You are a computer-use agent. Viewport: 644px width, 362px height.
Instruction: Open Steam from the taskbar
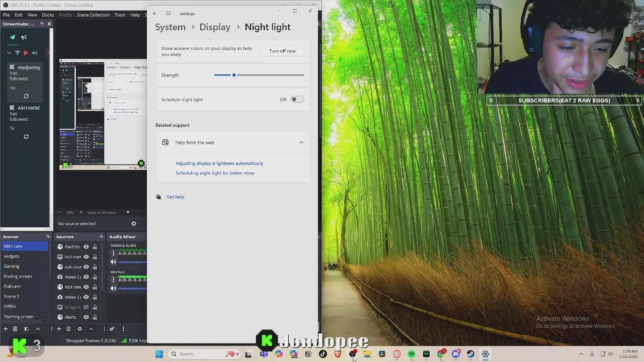pyautogui.click(x=470, y=354)
